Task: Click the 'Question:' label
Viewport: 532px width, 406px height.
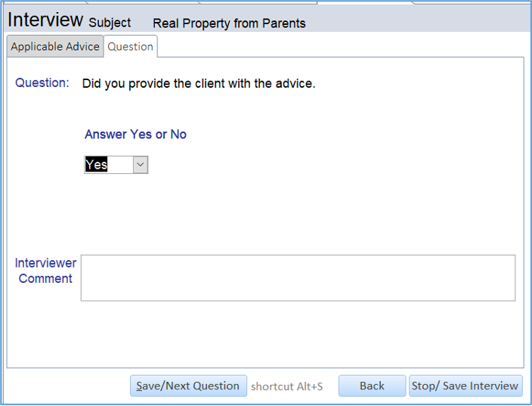Action: point(42,82)
